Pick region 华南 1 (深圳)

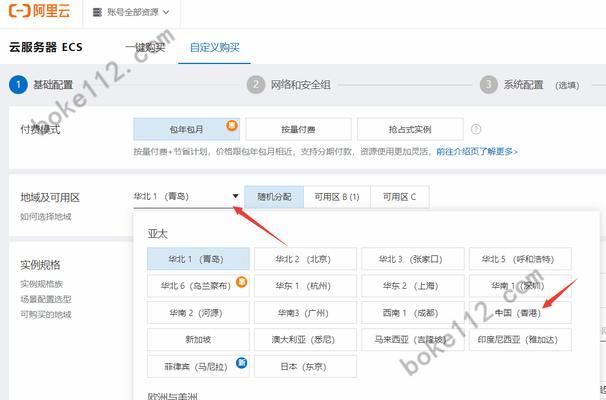coord(520,286)
